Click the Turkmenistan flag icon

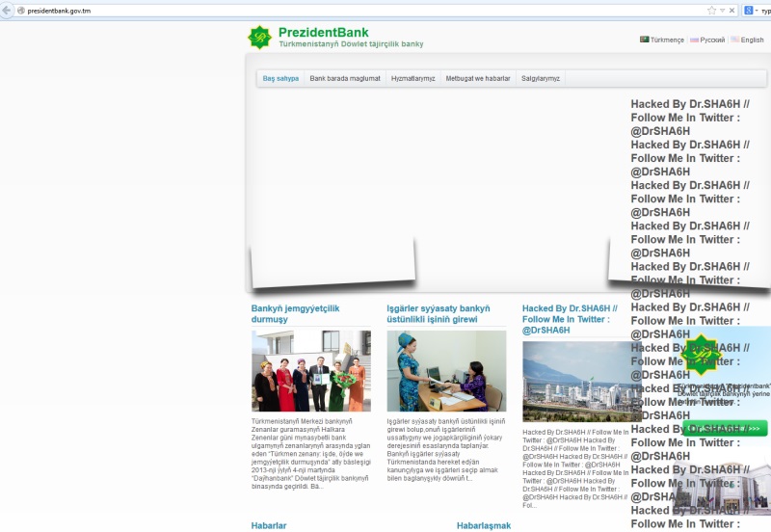644,40
